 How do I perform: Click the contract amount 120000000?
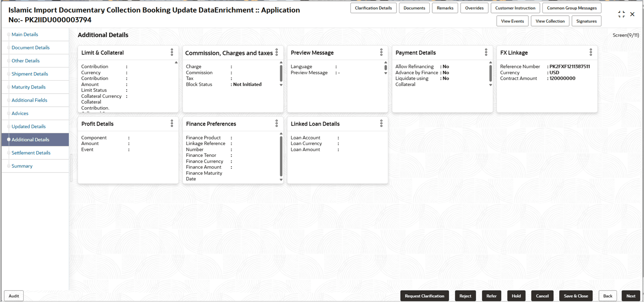point(562,78)
